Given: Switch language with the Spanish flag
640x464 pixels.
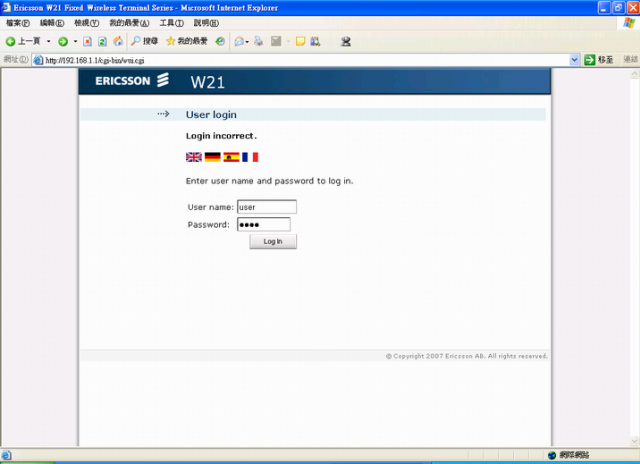Looking at the screenshot, I should click(x=231, y=157).
